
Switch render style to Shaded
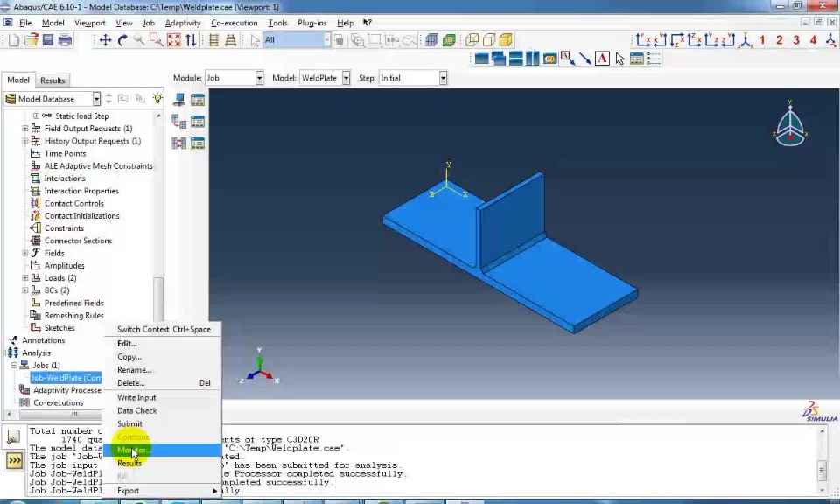(x=506, y=39)
